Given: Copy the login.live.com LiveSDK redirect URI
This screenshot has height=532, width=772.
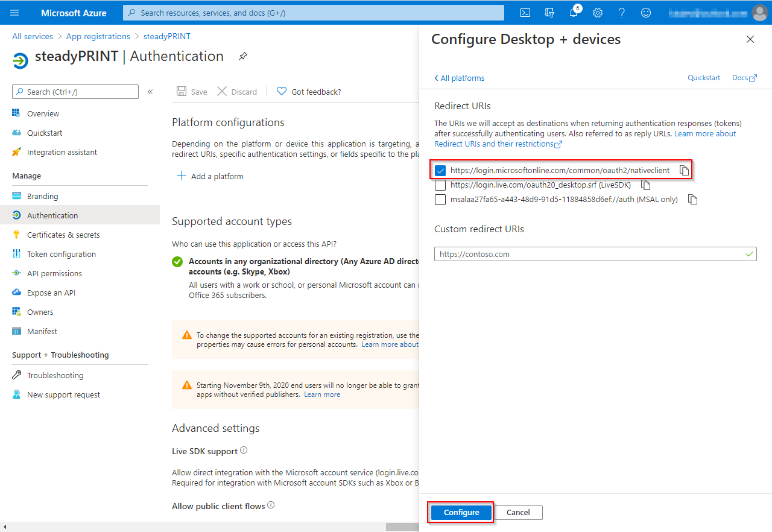Looking at the screenshot, I should [x=646, y=185].
